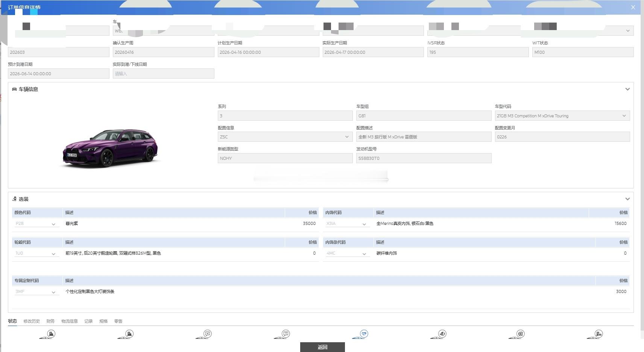Viewport: 644px width, 352px height.
Task: Click the price value 35000
Action: coord(309,223)
